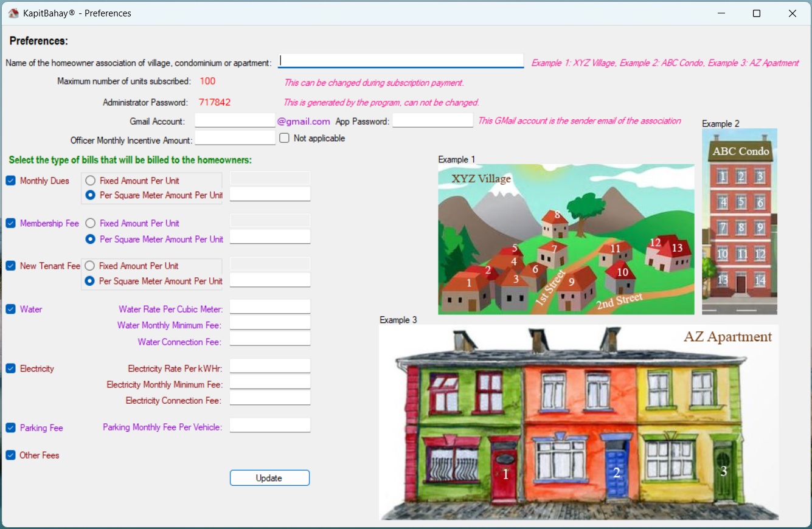The width and height of the screenshot is (812, 529).
Task: Uncheck the Monthly Dues checkbox
Action: click(11, 181)
